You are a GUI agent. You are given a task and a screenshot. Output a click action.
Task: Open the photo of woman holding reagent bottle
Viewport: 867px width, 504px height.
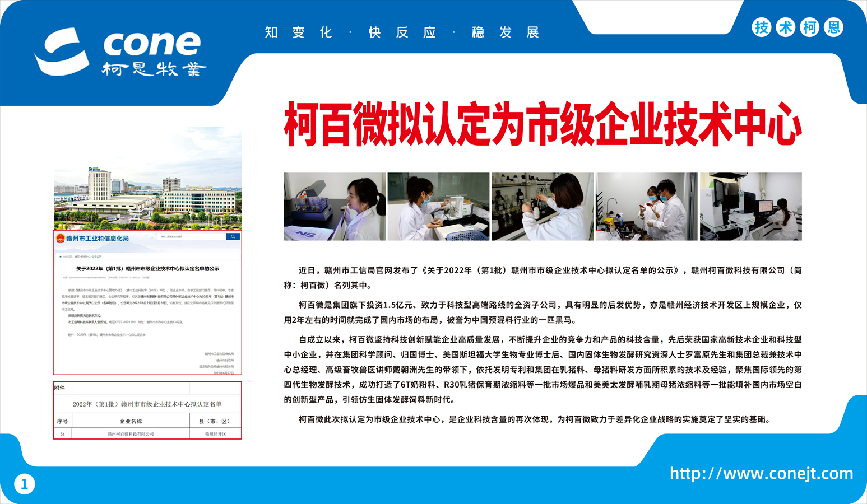click(x=543, y=207)
